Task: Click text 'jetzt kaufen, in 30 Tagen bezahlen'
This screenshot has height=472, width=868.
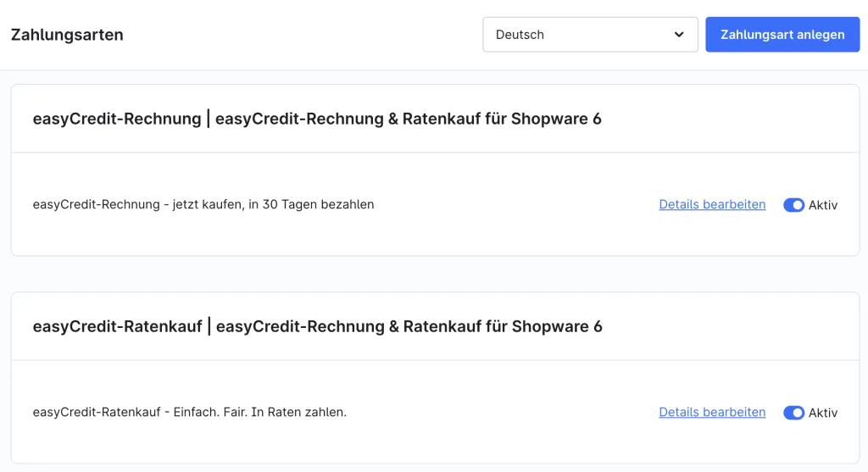Action: pos(273,204)
